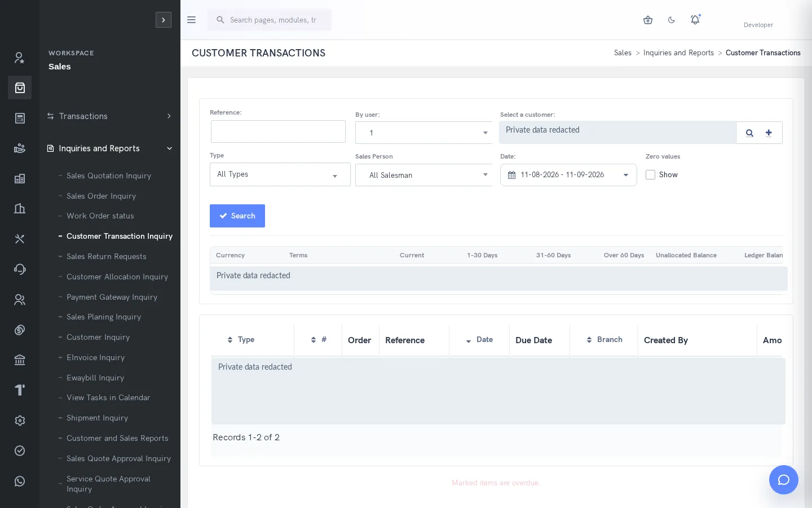Open Payment Gateway Inquiry menu item
The image size is (812, 508).
coord(112,297)
